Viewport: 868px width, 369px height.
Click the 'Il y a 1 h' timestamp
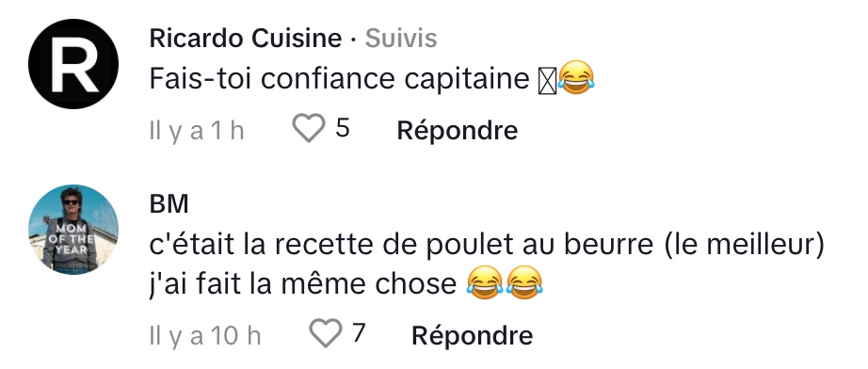197,131
